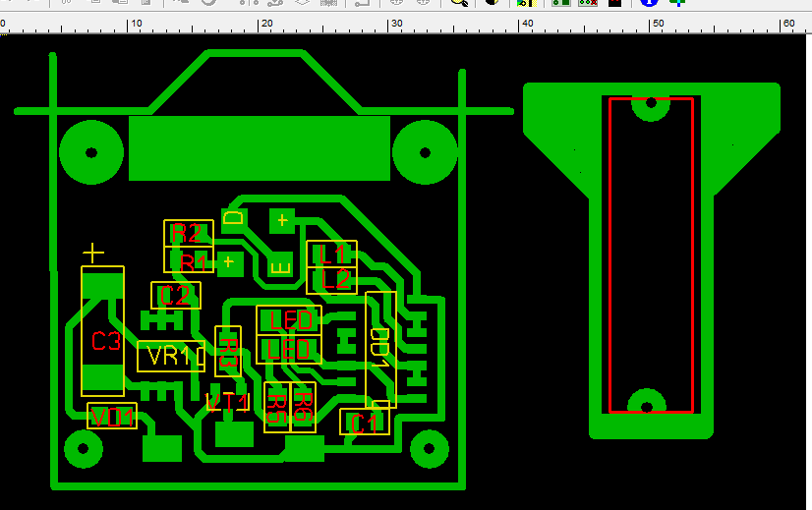Select the VD1 diode footprint

coord(112,417)
